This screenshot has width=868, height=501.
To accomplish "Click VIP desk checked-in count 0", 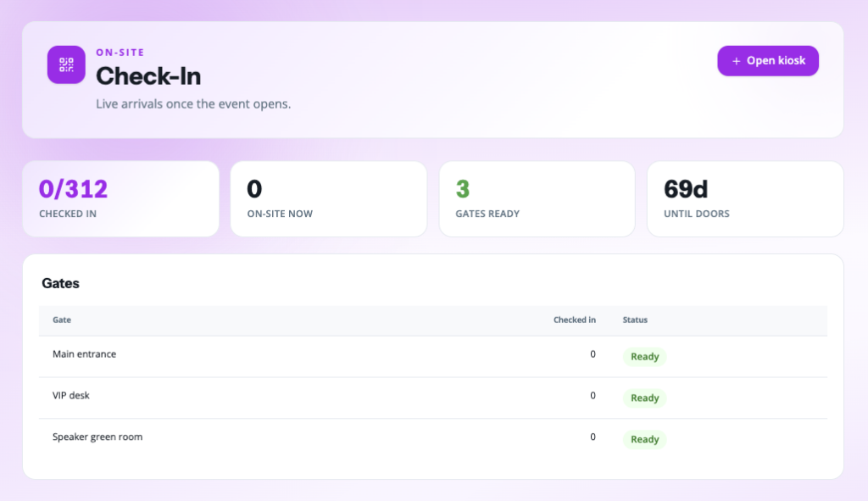I will tap(593, 395).
